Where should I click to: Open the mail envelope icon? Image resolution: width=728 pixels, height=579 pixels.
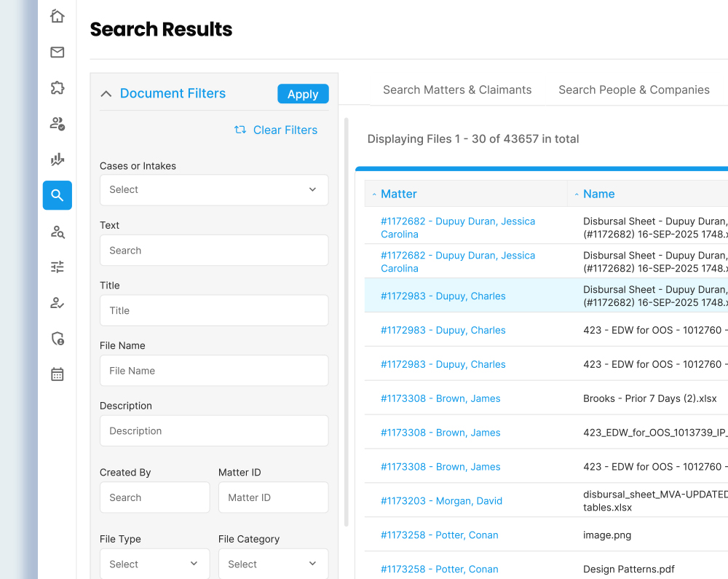57,52
